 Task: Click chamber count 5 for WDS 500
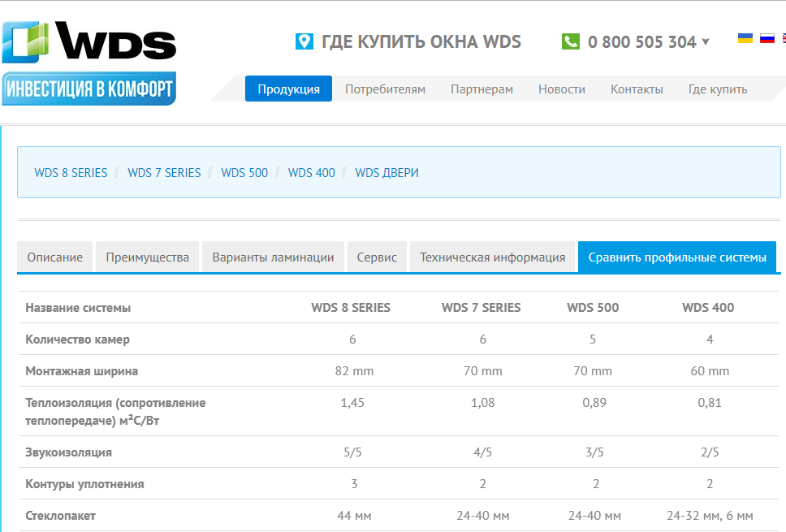point(593,340)
